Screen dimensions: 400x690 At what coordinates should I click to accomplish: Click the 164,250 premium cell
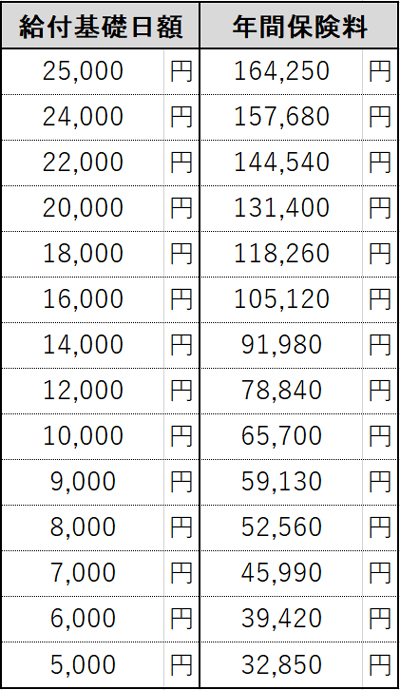(281, 71)
